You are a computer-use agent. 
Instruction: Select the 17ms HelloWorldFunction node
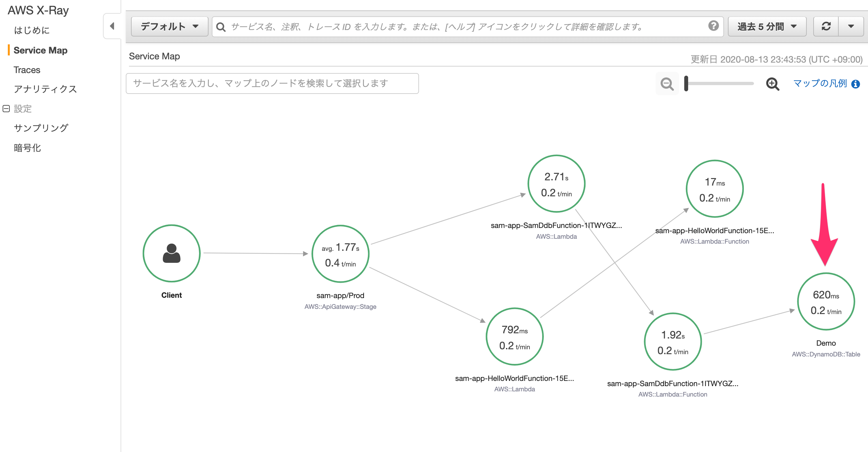[715, 188]
